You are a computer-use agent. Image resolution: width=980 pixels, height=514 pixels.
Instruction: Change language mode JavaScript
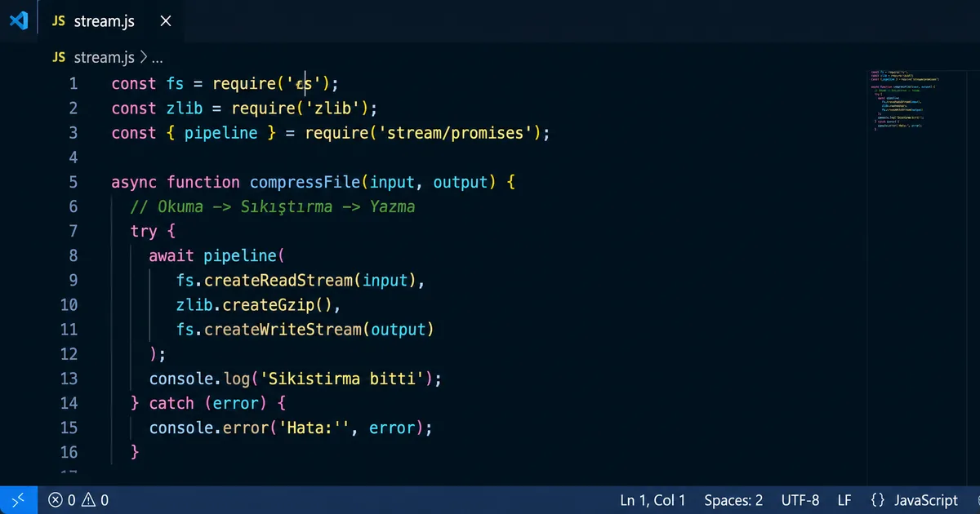click(x=926, y=500)
